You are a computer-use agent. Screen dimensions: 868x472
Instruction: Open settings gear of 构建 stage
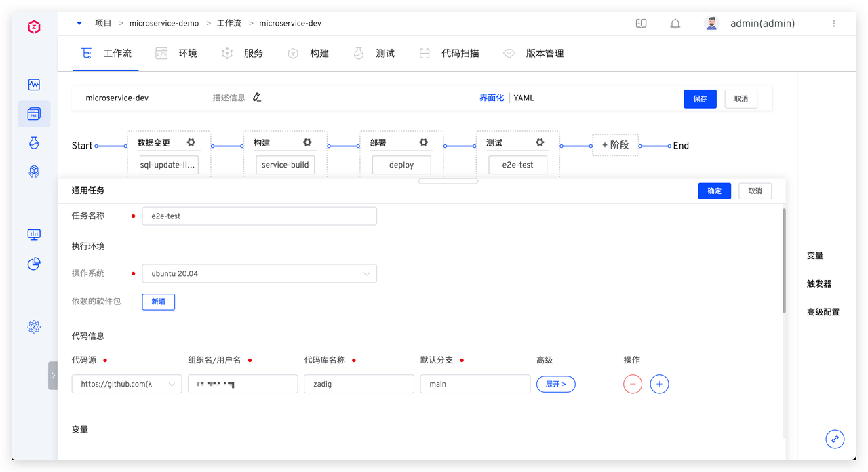tap(307, 142)
